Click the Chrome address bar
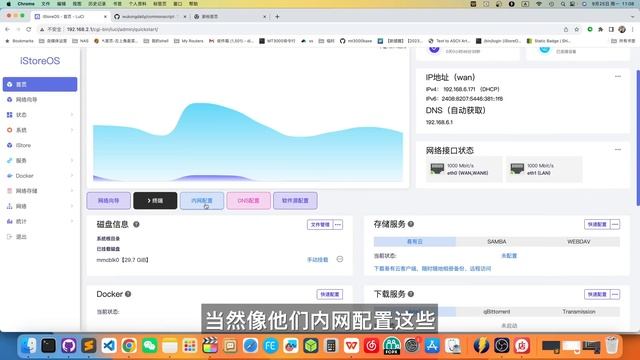Screen dimensions: 640x360 [300, 29]
